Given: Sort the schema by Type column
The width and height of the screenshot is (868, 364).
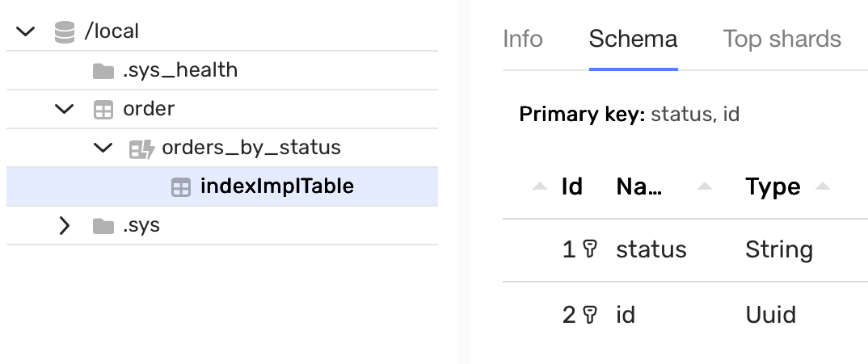Looking at the screenshot, I should (x=773, y=187).
